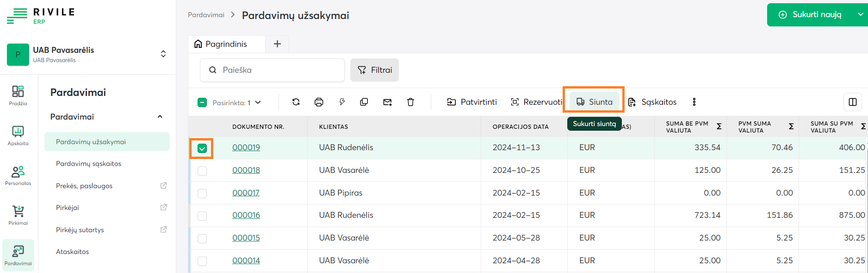Click the send email icon

click(x=388, y=102)
